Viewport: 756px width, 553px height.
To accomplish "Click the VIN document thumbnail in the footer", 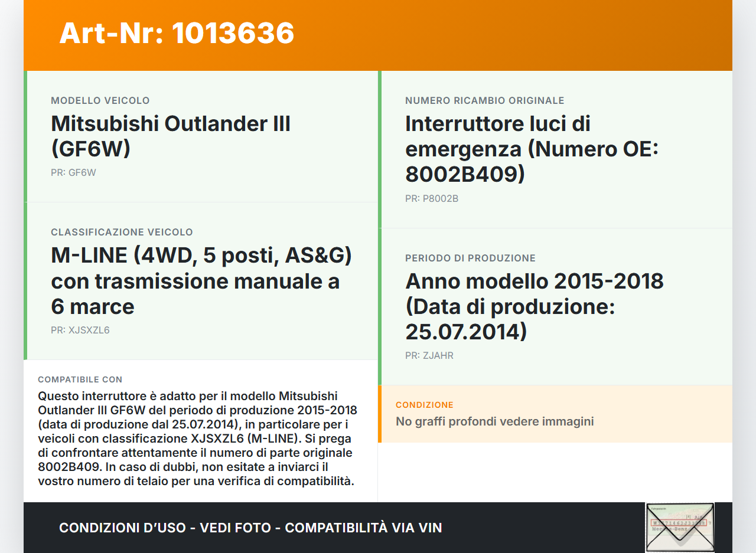I will pos(680,527).
